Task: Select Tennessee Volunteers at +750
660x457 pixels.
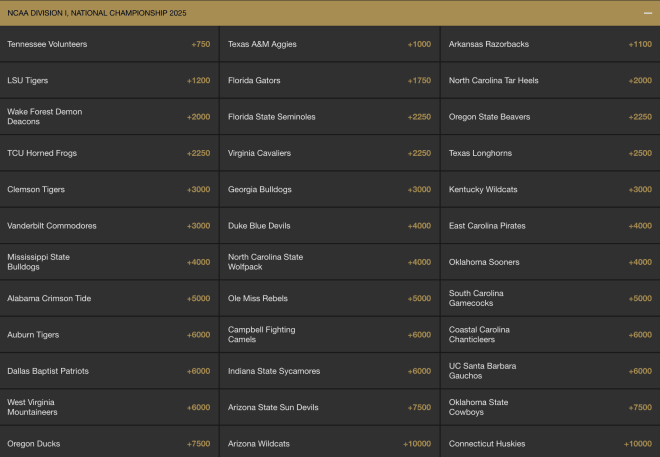Action: click(x=109, y=44)
